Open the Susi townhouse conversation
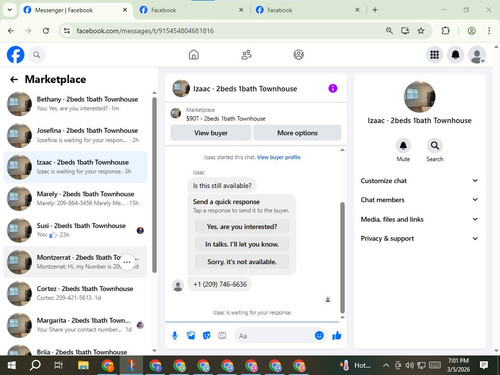The width and height of the screenshot is (500, 375). pos(75,230)
